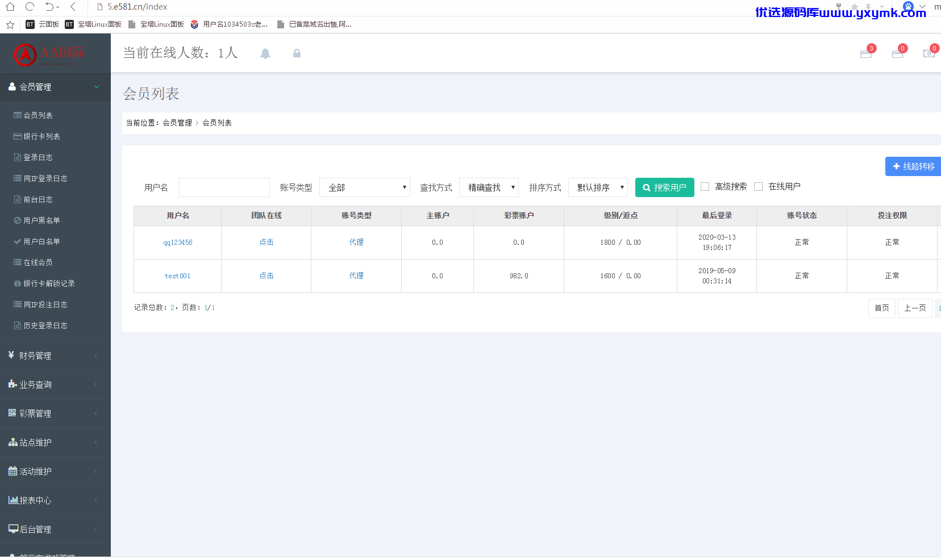
Task: Click the 线路转移 button
Action: [x=913, y=166]
